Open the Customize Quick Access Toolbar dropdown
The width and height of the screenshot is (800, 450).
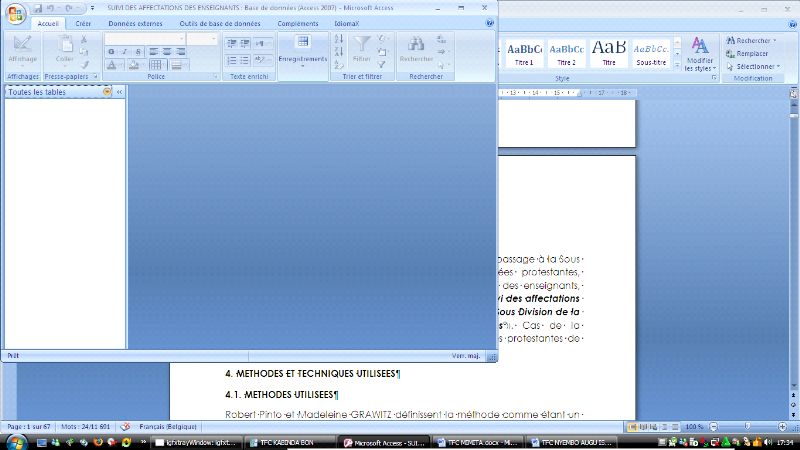92,8
